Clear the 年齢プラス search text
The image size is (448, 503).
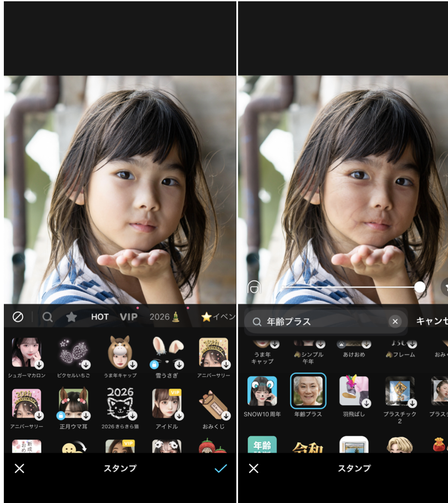(x=395, y=322)
